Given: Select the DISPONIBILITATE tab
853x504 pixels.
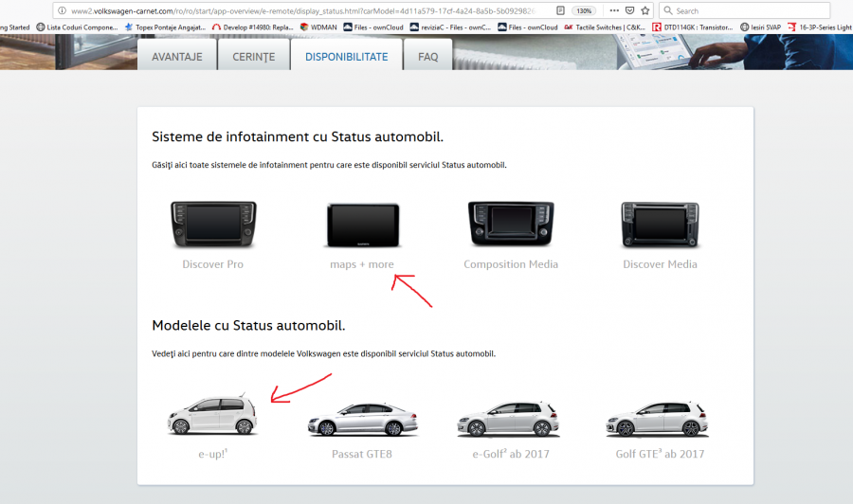Looking at the screenshot, I should point(346,57).
